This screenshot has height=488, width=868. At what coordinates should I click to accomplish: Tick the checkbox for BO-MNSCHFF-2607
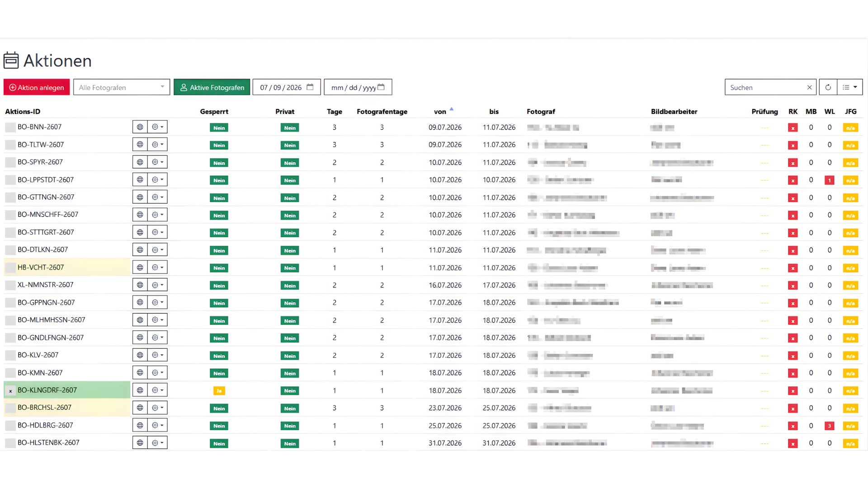pyautogui.click(x=10, y=215)
